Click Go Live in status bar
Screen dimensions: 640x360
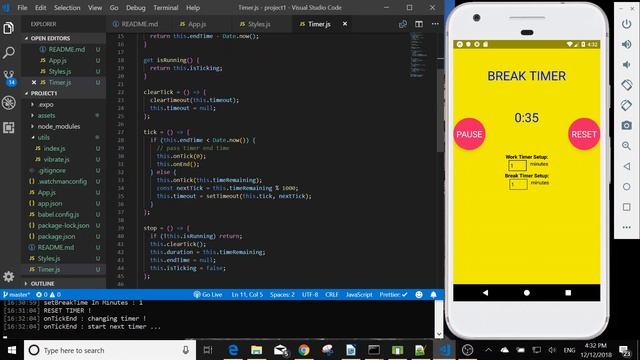point(208,294)
